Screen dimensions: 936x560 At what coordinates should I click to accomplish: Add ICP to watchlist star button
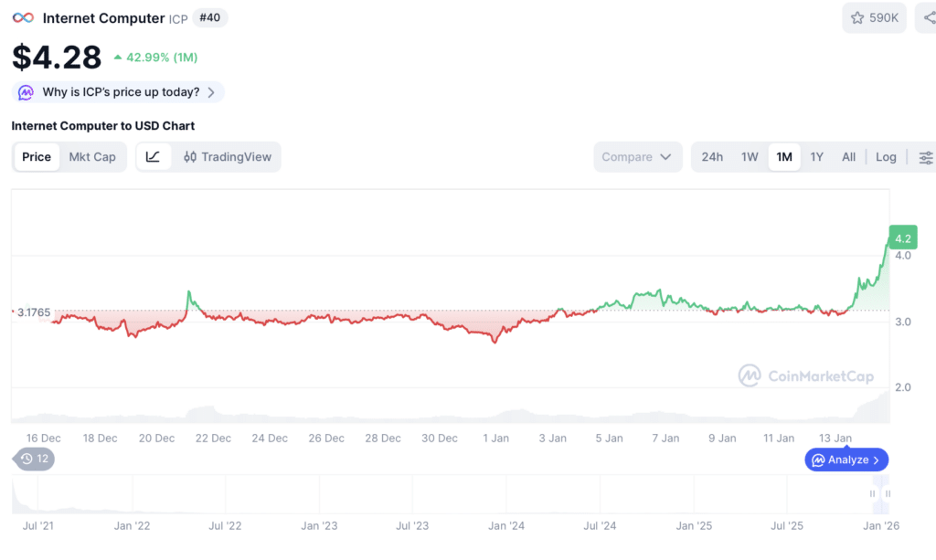(x=874, y=18)
